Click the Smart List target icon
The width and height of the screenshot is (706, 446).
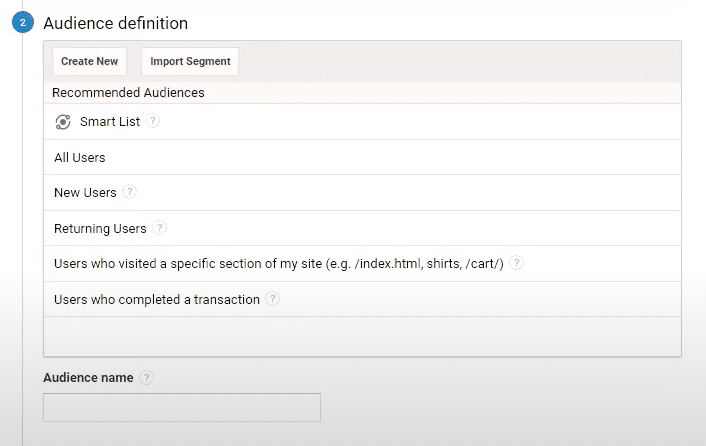coord(63,122)
